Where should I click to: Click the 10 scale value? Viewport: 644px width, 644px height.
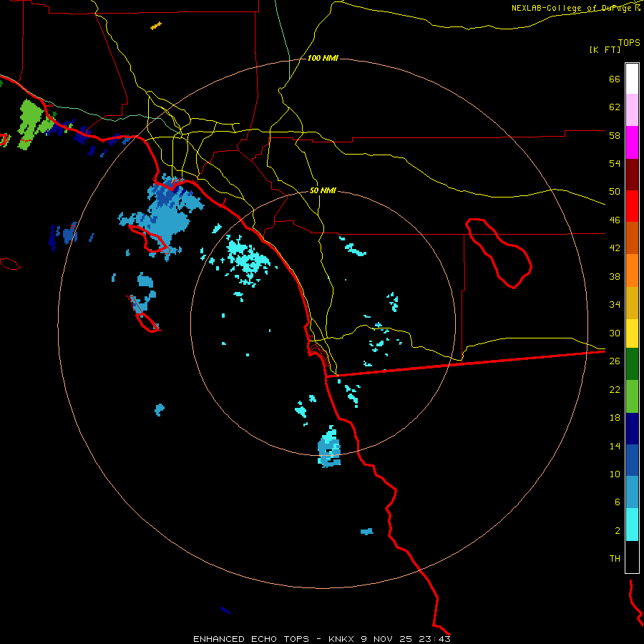pyautogui.click(x=615, y=474)
